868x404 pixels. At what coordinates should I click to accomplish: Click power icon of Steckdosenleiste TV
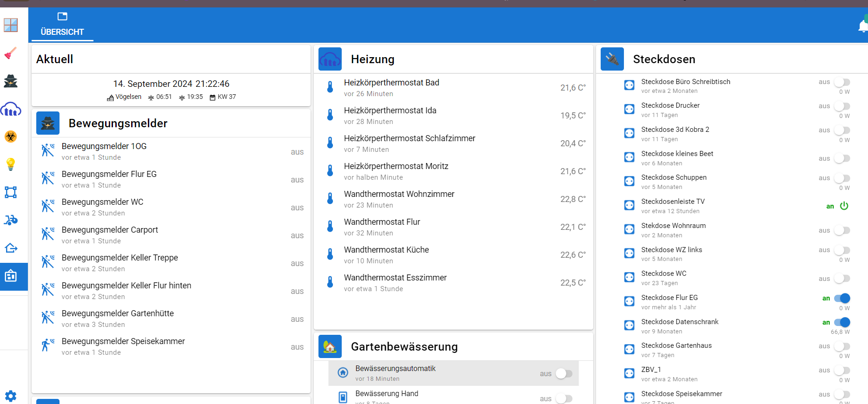pyautogui.click(x=844, y=206)
